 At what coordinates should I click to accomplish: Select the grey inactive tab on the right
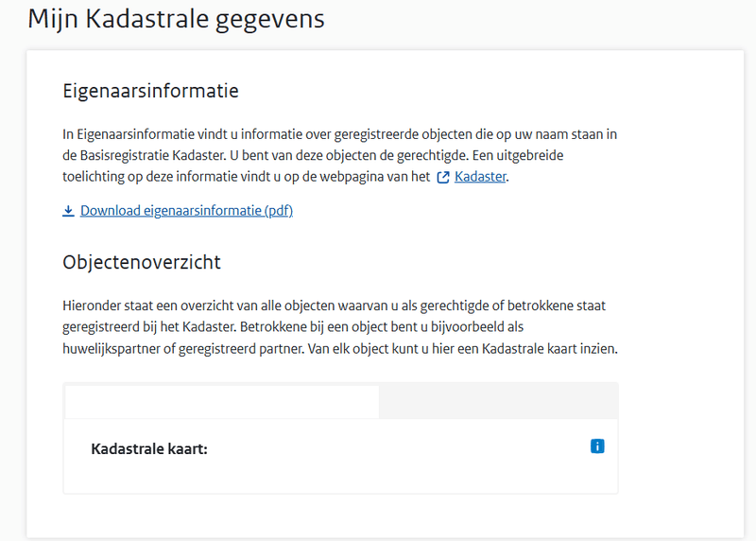(498, 402)
